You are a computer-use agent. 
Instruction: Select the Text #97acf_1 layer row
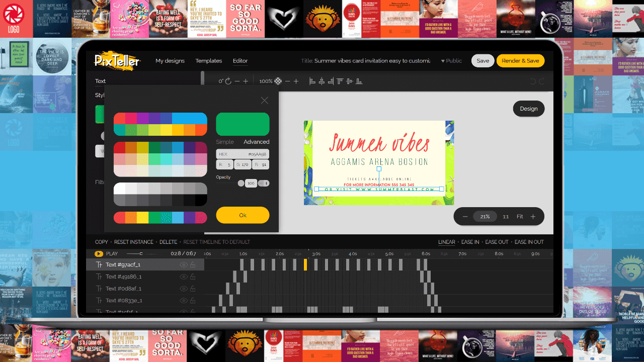(145, 264)
